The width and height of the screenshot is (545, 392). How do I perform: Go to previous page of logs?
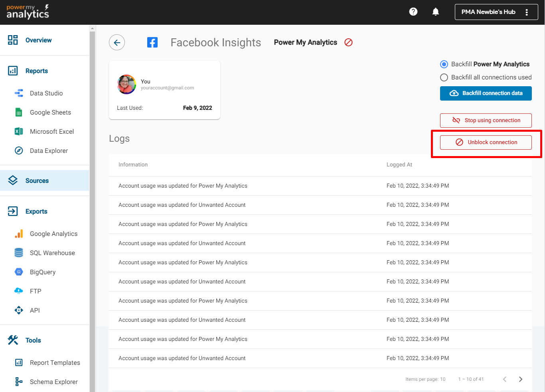point(505,379)
